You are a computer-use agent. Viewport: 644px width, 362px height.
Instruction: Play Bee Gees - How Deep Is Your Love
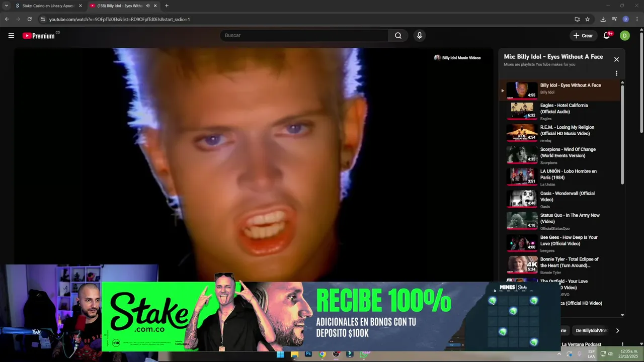coord(560,244)
